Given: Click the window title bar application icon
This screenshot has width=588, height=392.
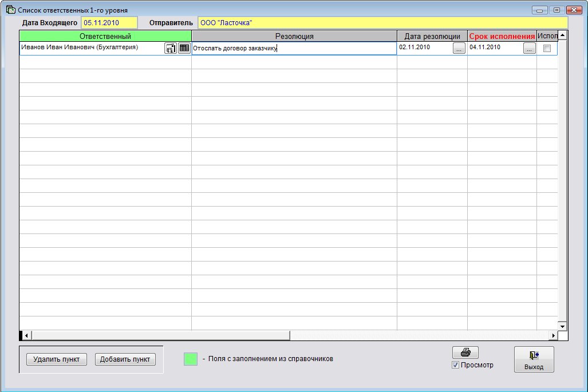Looking at the screenshot, I should click(x=10, y=10).
